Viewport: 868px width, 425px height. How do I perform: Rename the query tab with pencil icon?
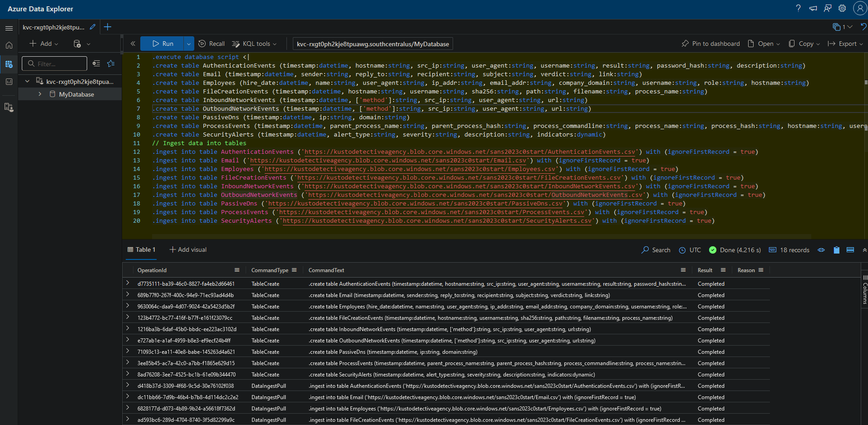tap(93, 27)
